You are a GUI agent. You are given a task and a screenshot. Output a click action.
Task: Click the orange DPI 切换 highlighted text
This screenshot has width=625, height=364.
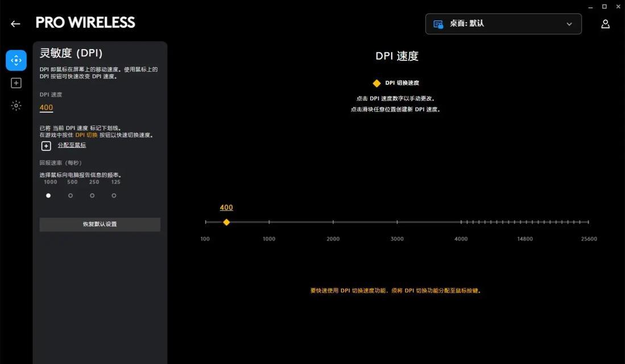(x=86, y=135)
